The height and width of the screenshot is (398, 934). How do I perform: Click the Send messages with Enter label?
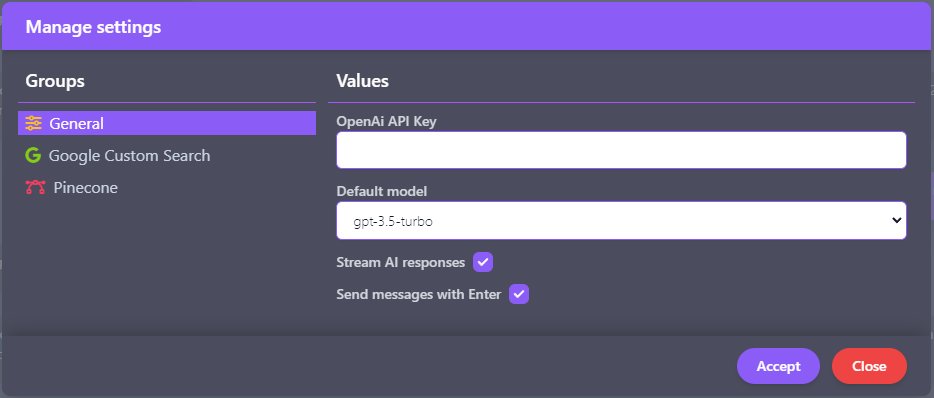pos(419,294)
